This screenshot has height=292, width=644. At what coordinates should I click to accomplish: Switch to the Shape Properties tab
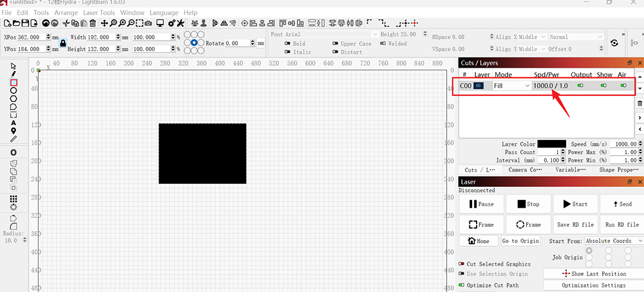click(620, 170)
